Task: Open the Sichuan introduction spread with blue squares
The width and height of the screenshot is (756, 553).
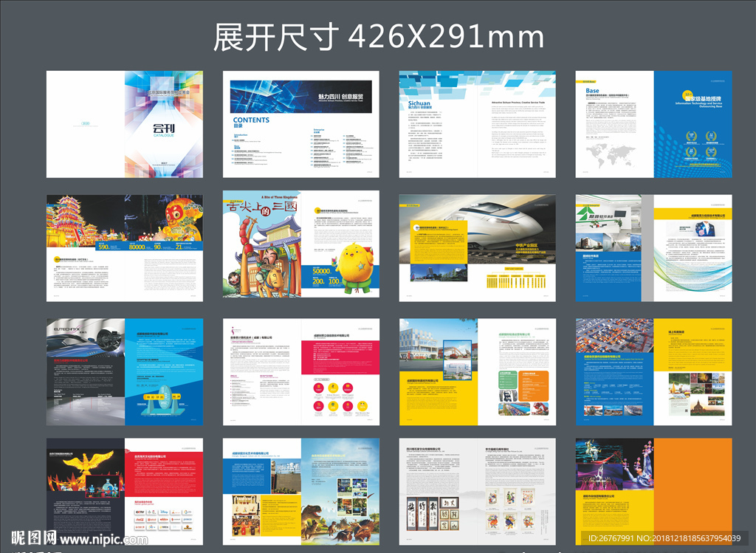Action: pos(478,124)
